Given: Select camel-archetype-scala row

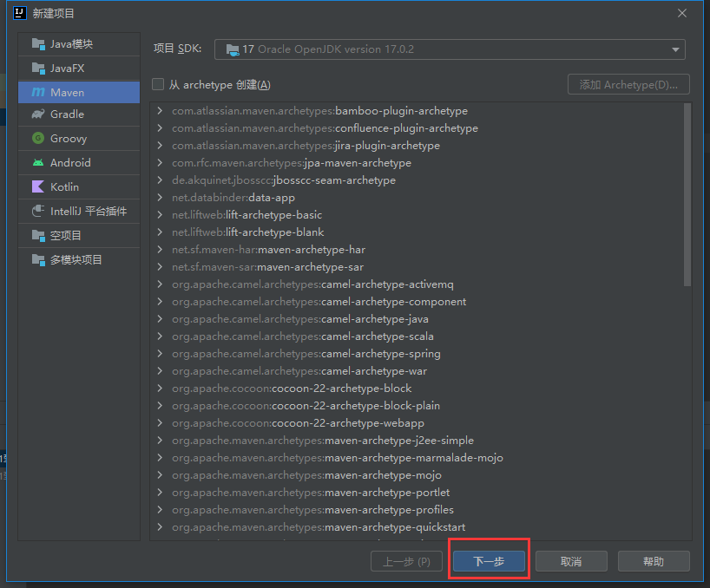Looking at the screenshot, I should [x=417, y=336].
